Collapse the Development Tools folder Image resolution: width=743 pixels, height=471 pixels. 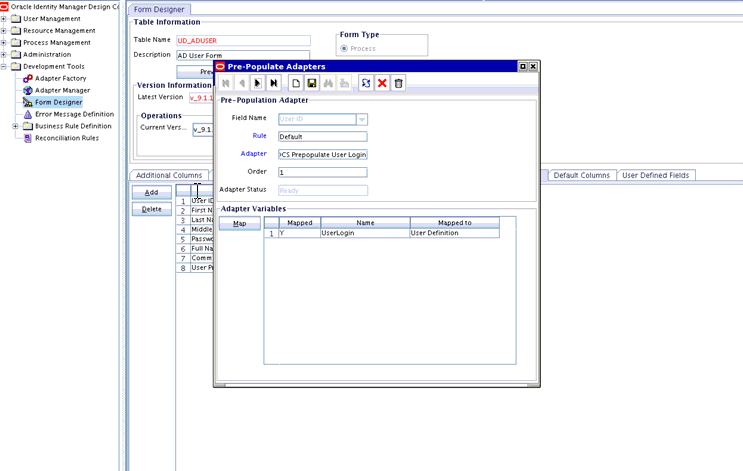click(4, 66)
